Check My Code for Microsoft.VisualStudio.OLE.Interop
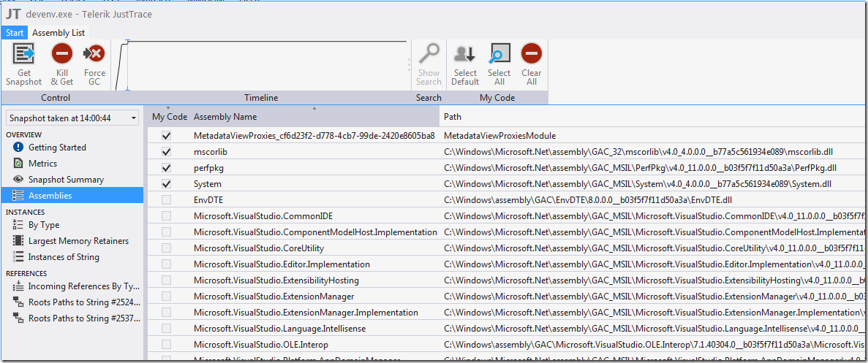 (x=166, y=344)
